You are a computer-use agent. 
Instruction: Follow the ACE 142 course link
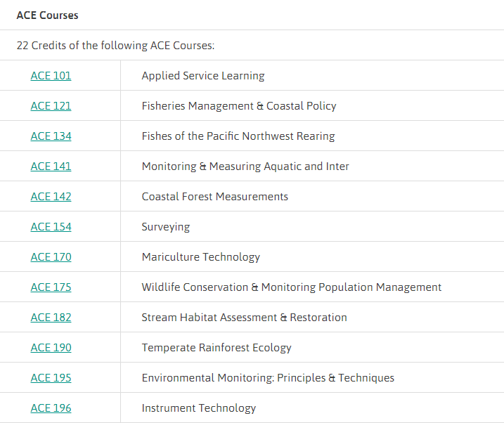[51, 197]
